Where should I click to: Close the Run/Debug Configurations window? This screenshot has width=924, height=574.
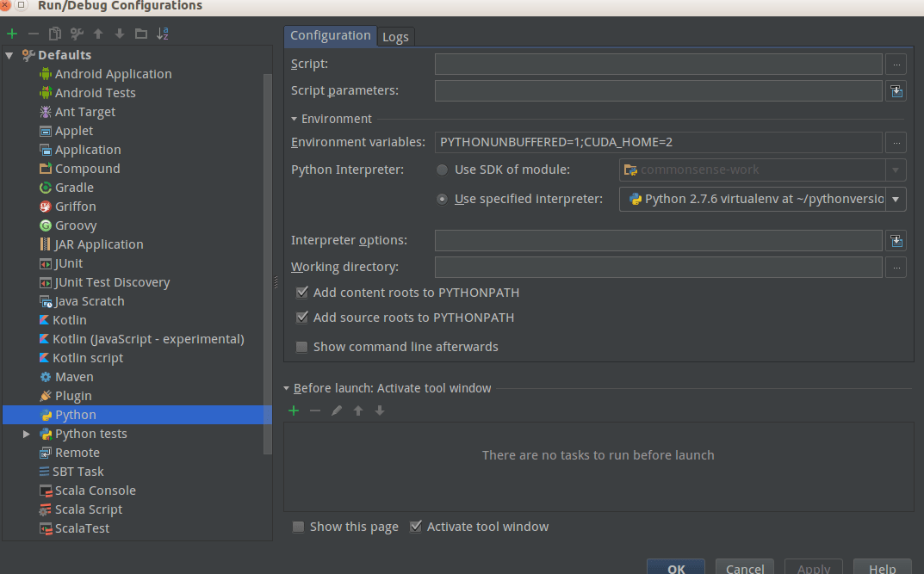point(4,4)
